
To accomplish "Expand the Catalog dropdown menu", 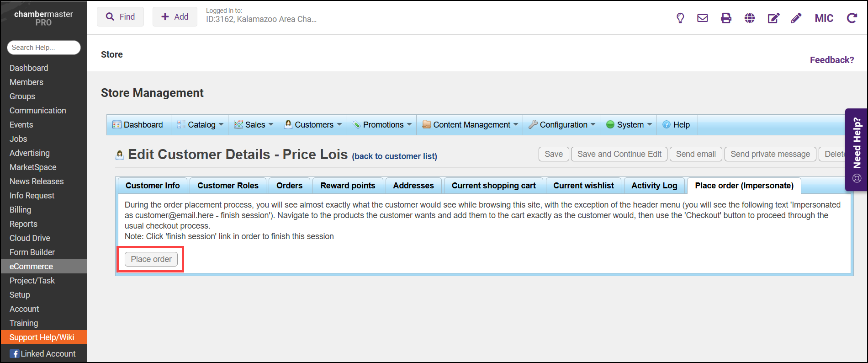I will (x=200, y=125).
